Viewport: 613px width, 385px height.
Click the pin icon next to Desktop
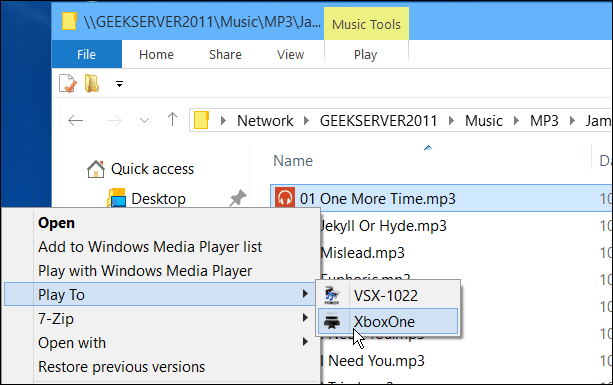tap(238, 198)
